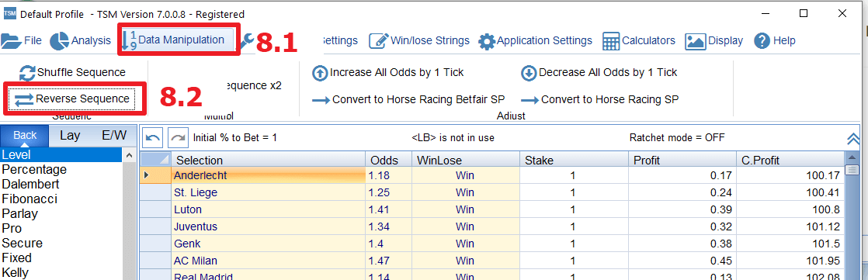Switch to the E/W tab
Screen dimensions: 868x280
(114, 136)
